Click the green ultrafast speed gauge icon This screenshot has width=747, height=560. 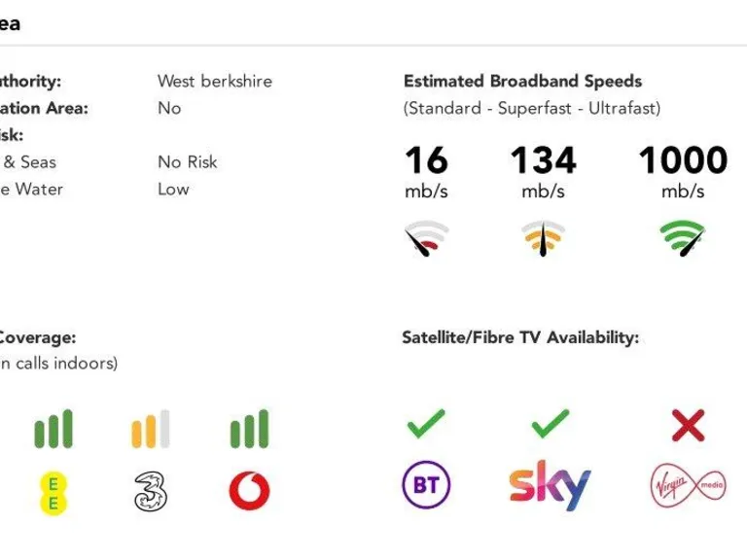[x=683, y=237]
